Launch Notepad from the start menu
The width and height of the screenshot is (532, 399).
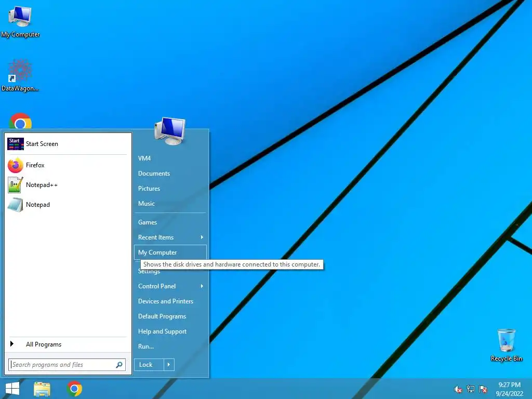pos(67,205)
